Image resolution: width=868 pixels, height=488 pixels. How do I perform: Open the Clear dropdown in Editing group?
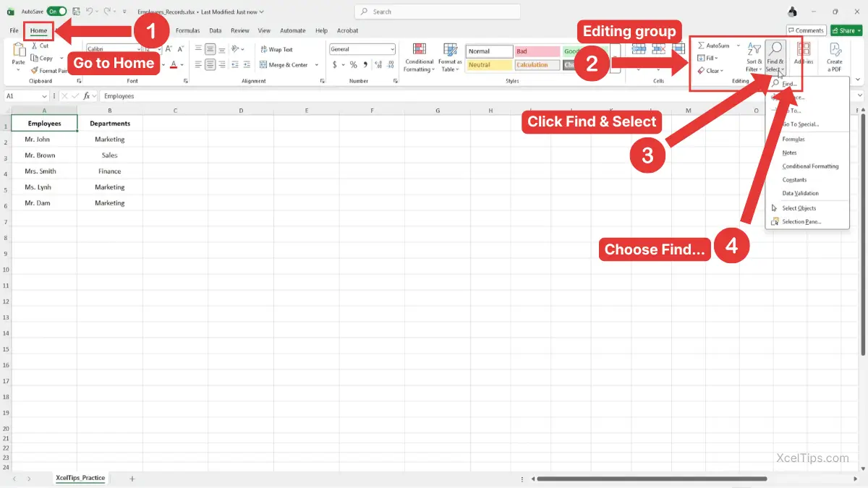click(710, 70)
